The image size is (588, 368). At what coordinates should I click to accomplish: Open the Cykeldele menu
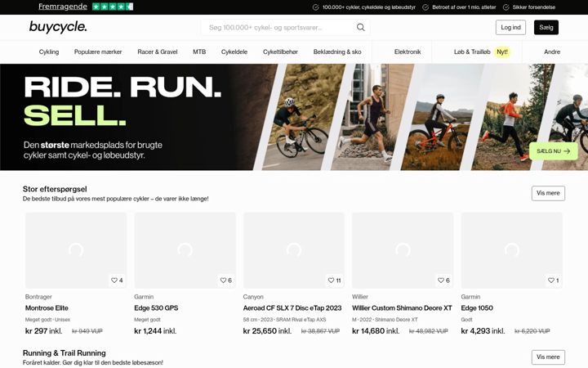pyautogui.click(x=234, y=52)
